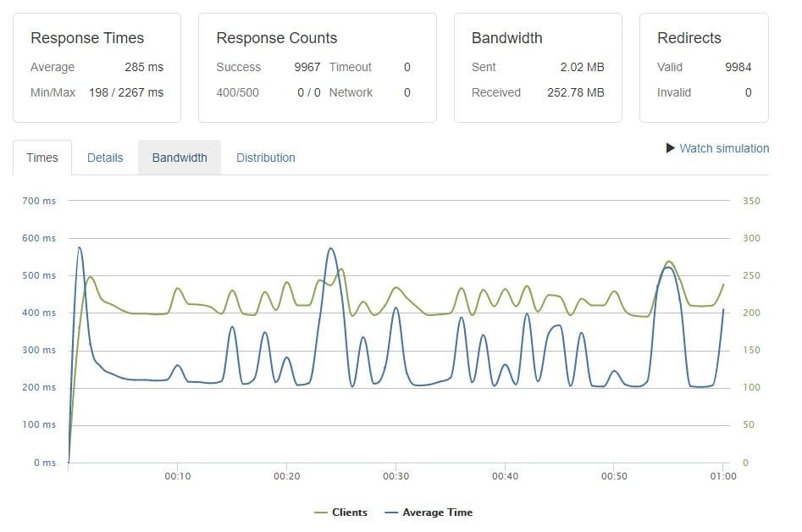
Task: Toggle the Average Time legend entry
Action: 437,513
